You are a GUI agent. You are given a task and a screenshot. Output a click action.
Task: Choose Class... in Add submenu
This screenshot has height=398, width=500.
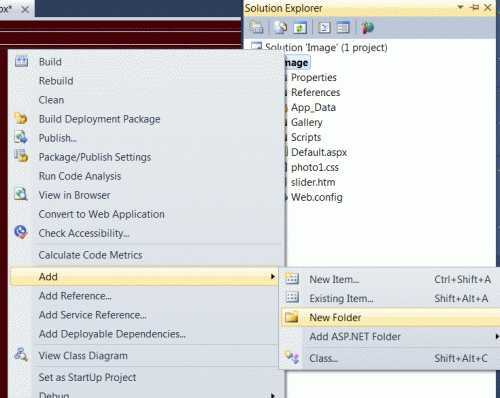pos(324,358)
